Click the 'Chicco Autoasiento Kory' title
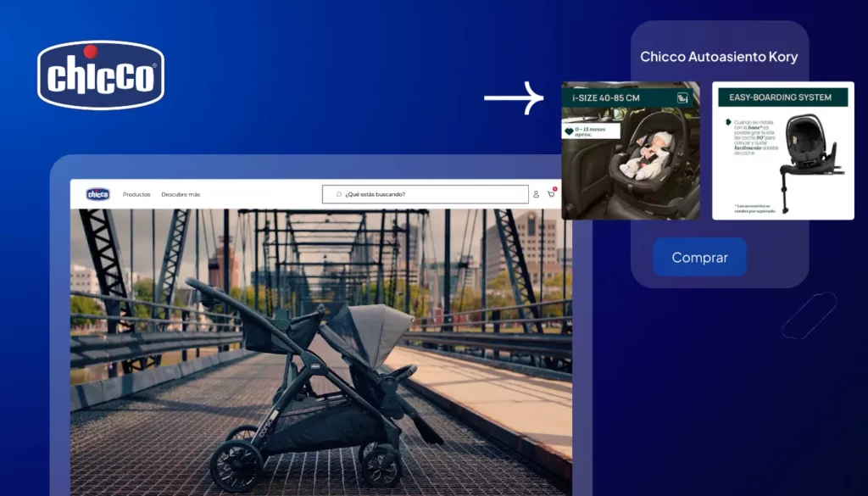The width and height of the screenshot is (868, 496). coord(719,57)
